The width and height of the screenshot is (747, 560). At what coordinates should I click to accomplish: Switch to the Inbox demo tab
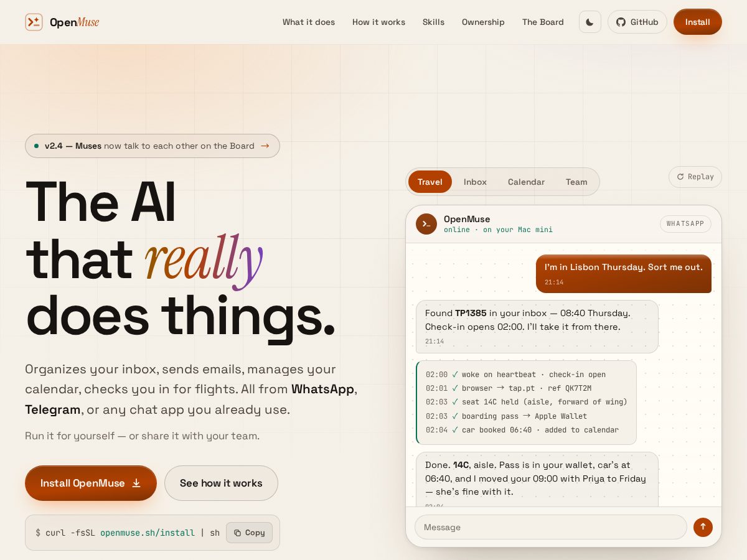click(475, 182)
